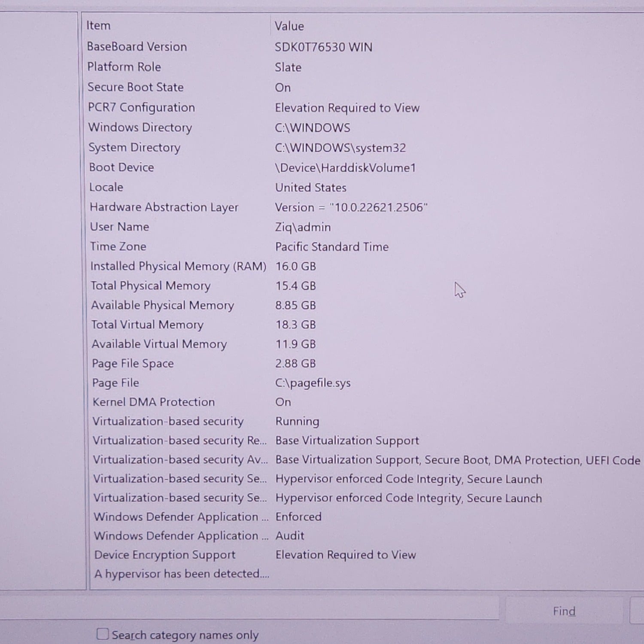The height and width of the screenshot is (644, 644).
Task: Sort by the Item column header
Action: coord(99,26)
